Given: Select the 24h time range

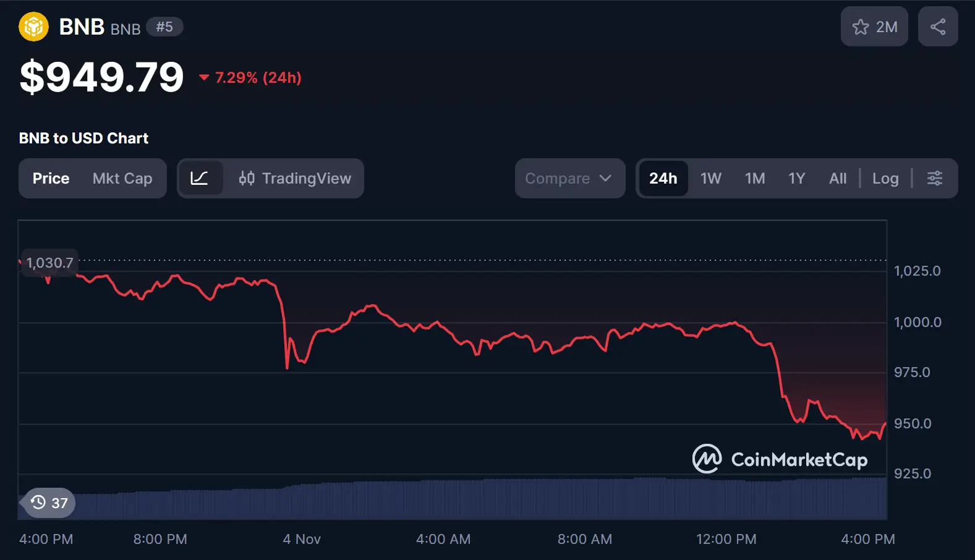Looking at the screenshot, I should coord(663,178).
